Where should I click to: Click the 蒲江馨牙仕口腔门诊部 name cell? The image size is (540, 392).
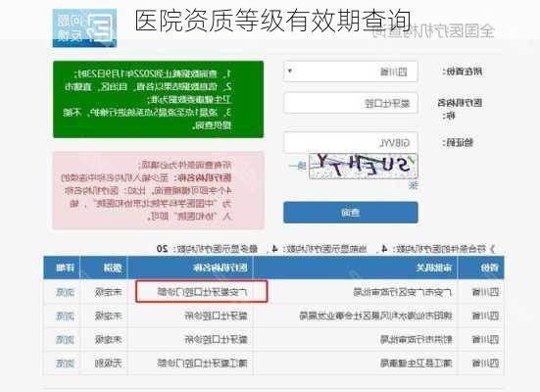[x=203, y=363]
